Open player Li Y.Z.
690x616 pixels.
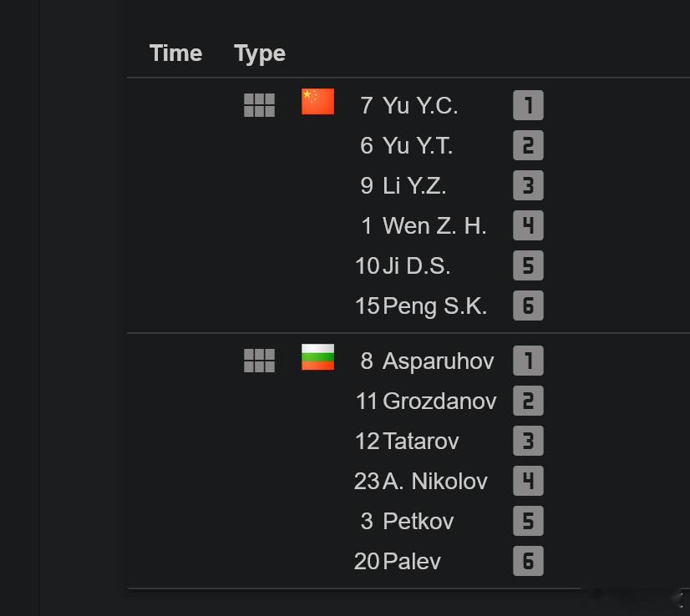[x=414, y=185]
